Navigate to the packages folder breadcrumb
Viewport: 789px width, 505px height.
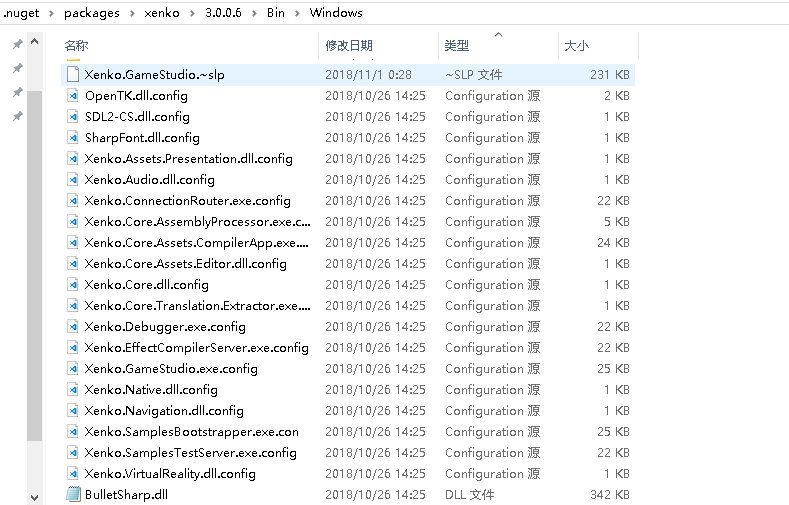click(x=92, y=13)
